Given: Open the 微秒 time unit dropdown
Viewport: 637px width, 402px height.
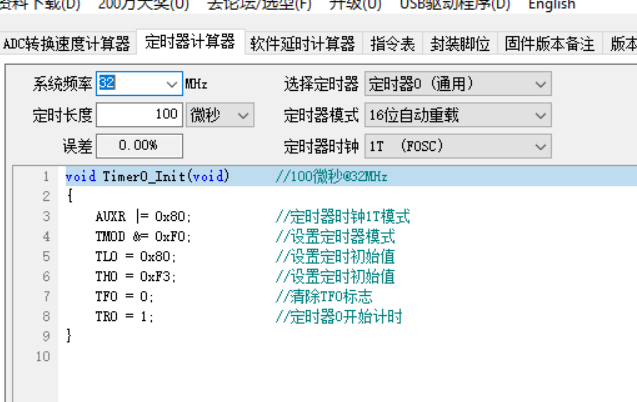Looking at the screenshot, I should pos(220,115).
